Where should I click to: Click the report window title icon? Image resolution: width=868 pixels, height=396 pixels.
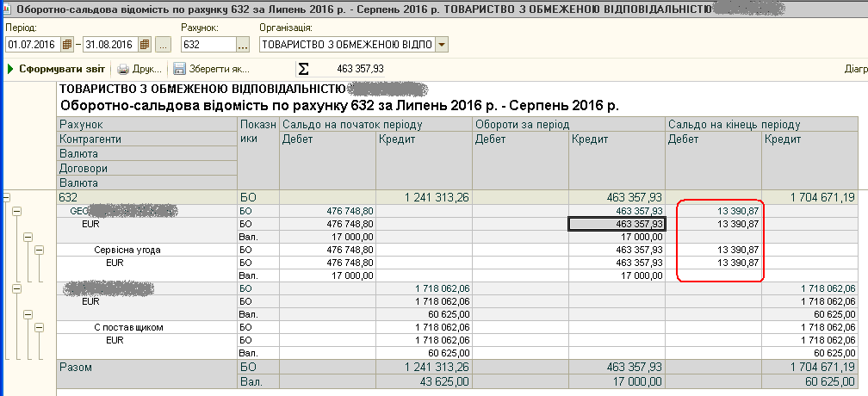tap(8, 10)
